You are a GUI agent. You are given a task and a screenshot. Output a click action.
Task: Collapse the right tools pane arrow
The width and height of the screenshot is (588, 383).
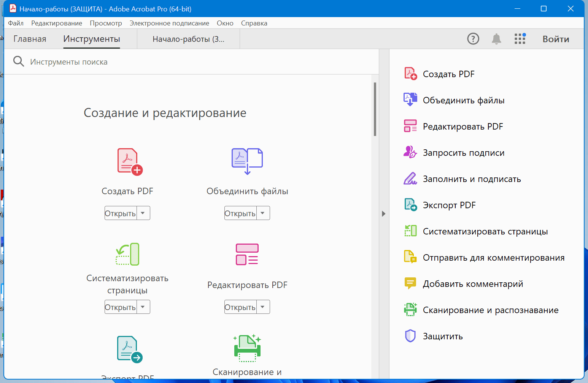[383, 214]
